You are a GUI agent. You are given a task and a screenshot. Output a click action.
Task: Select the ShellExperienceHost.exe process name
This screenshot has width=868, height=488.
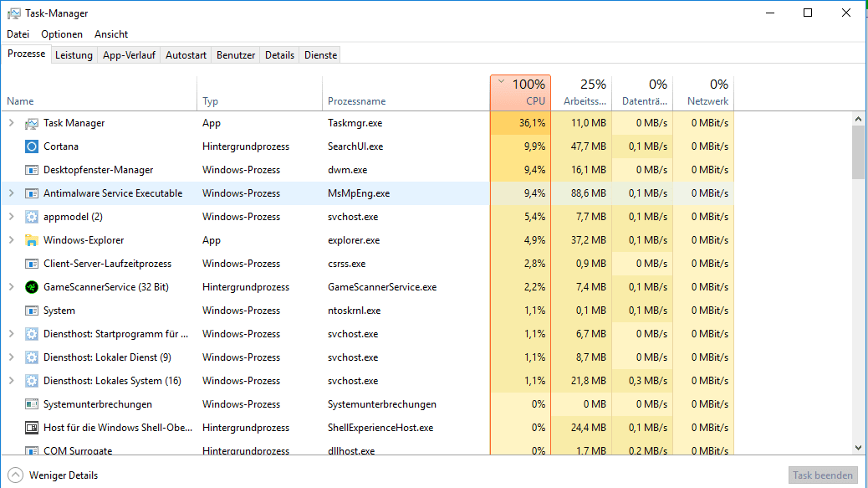(x=380, y=428)
